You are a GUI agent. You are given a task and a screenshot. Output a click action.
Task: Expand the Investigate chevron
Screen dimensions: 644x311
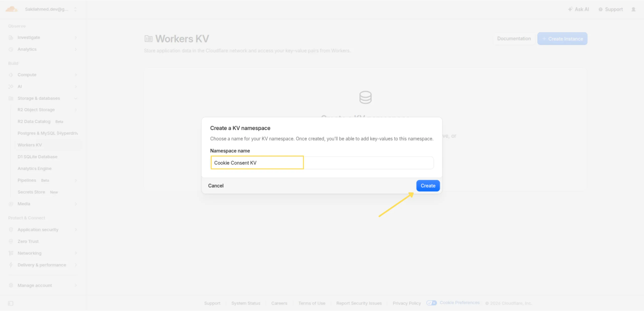pos(76,37)
